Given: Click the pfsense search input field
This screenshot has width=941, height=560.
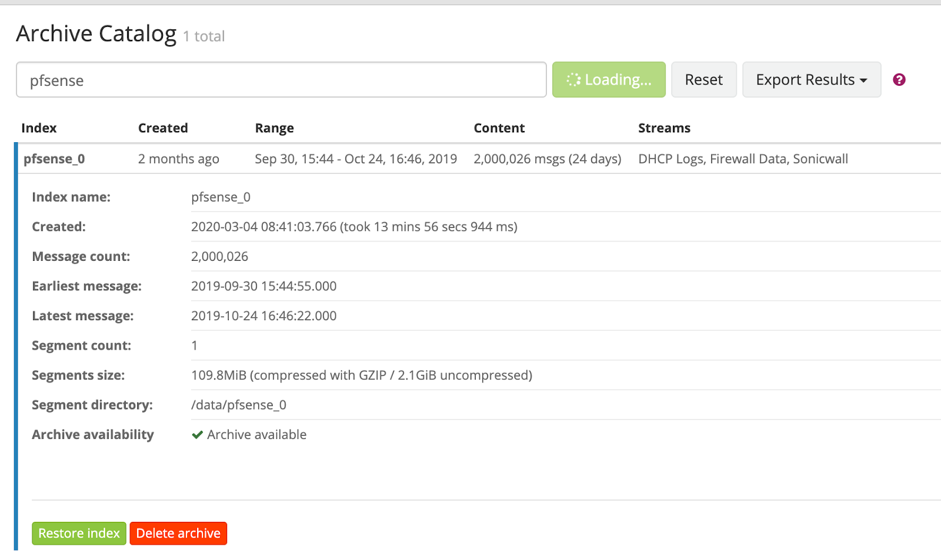Looking at the screenshot, I should pyautogui.click(x=281, y=80).
